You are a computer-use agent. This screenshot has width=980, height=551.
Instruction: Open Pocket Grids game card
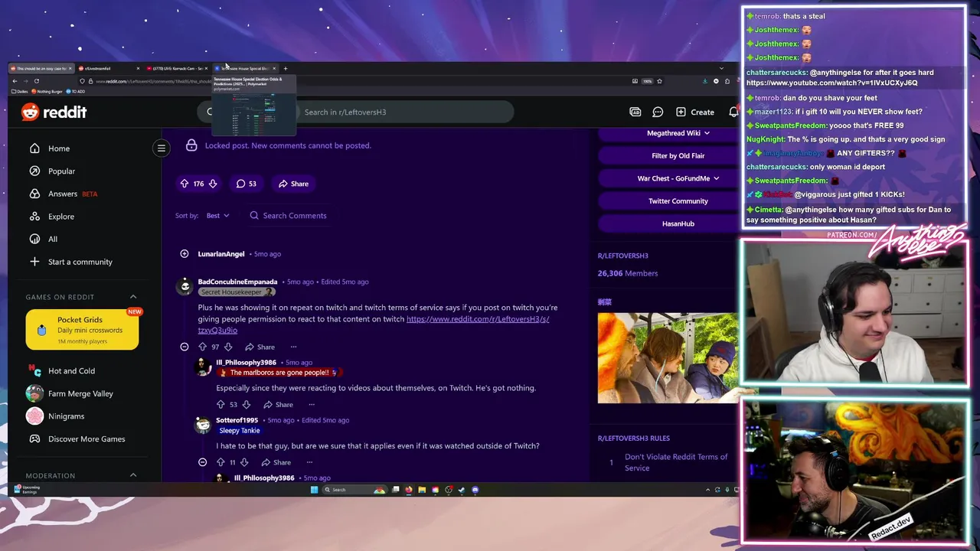click(x=82, y=330)
